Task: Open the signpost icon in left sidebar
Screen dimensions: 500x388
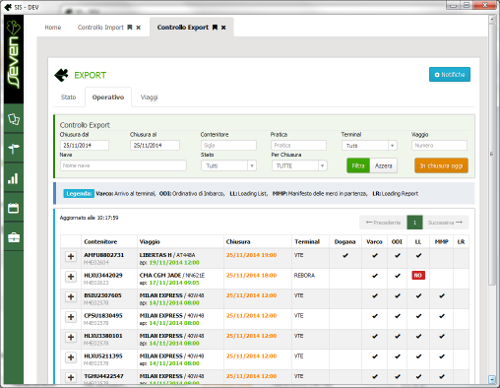Action: tap(14, 148)
